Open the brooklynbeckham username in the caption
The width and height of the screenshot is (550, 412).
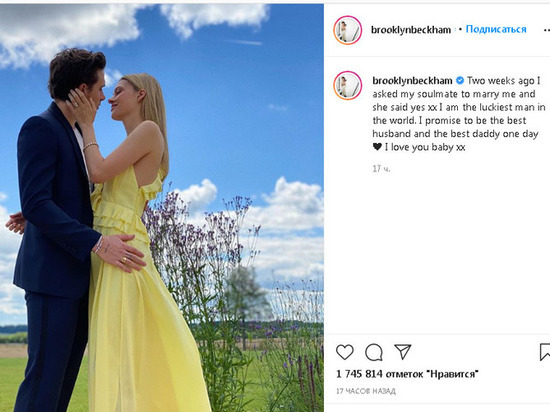click(x=412, y=81)
